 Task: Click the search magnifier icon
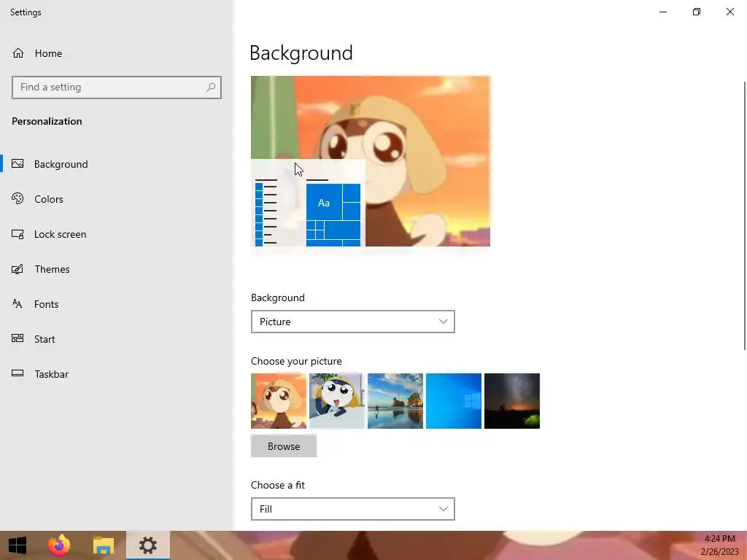(x=211, y=87)
